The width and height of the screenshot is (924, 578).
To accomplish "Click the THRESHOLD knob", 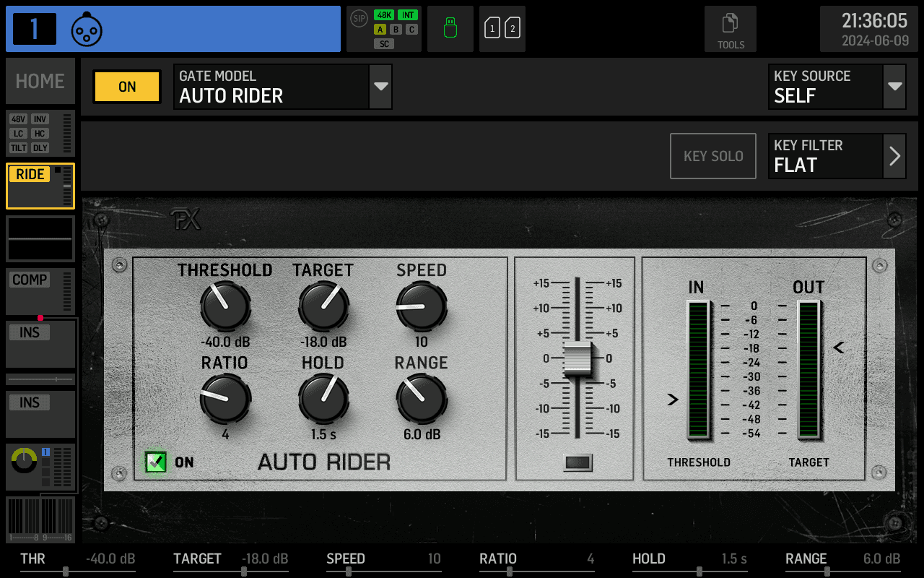I will (225, 306).
